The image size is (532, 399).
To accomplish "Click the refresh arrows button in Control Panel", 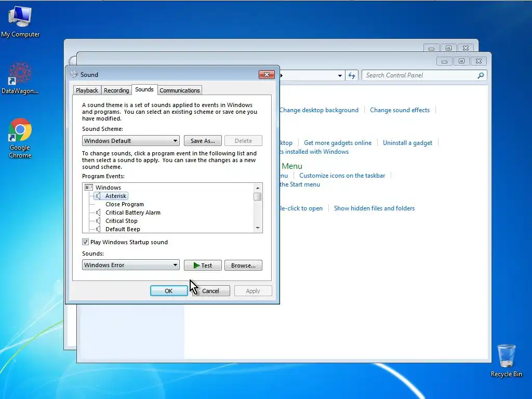I will tap(352, 75).
